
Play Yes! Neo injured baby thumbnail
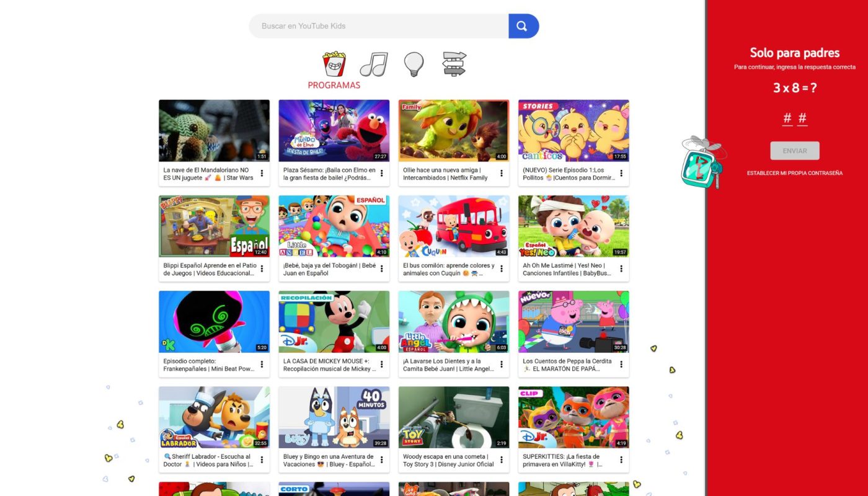coord(573,226)
